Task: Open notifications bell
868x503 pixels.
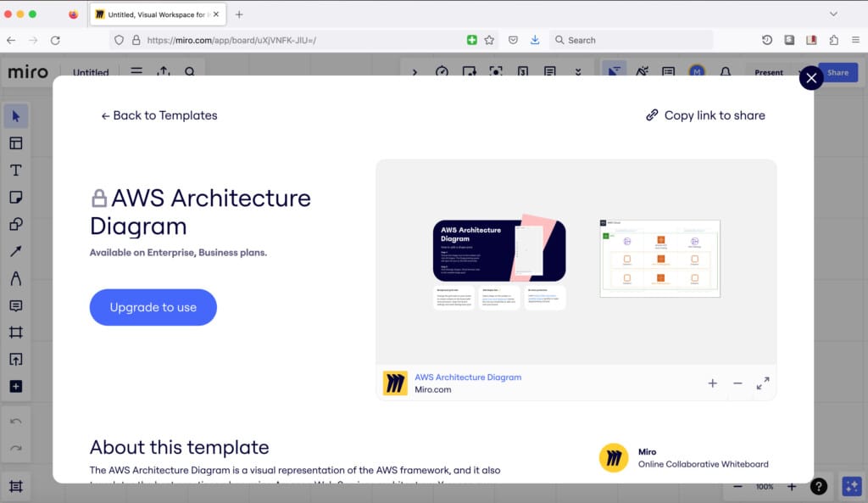Action: [726, 72]
